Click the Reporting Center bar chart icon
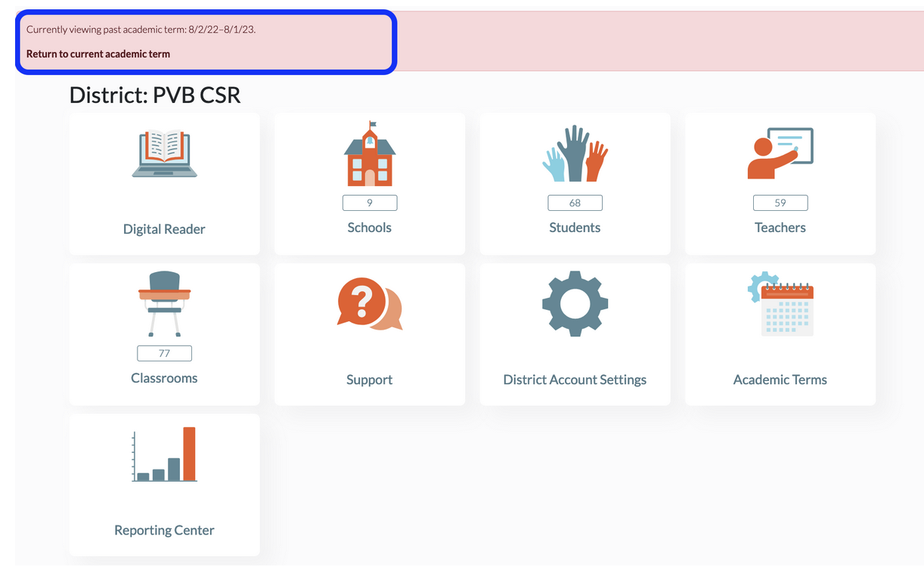 pyautogui.click(x=164, y=454)
